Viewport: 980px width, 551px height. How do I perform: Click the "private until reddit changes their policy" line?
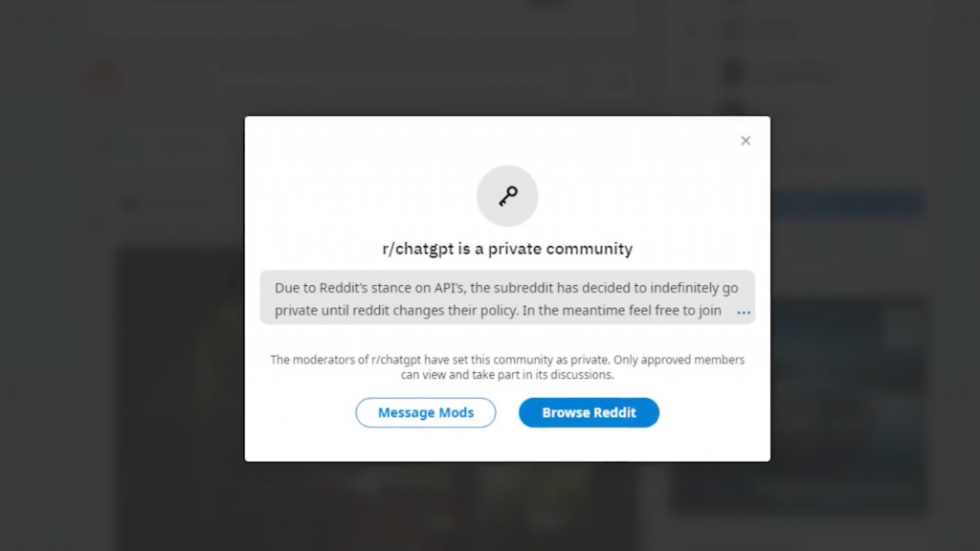pos(498,311)
